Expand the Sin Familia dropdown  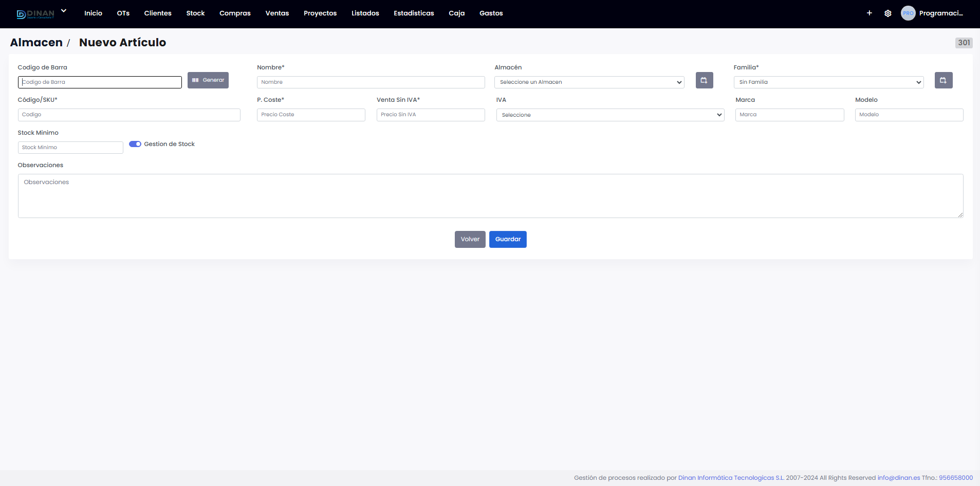(x=828, y=82)
